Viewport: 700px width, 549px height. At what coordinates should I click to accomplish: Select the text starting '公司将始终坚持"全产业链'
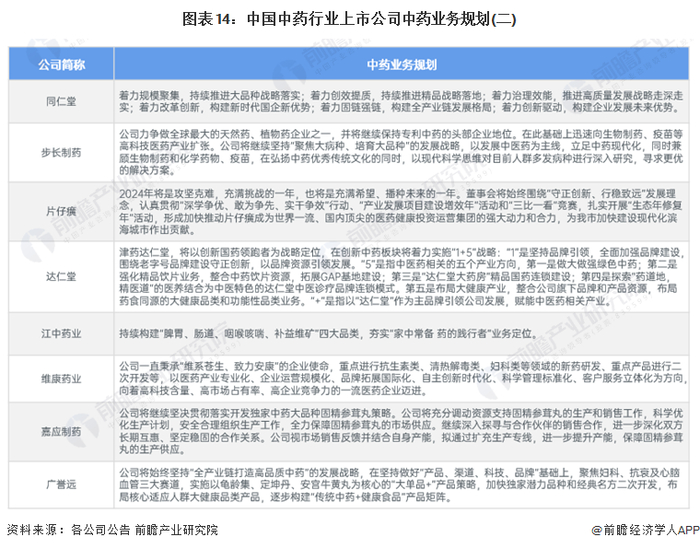400,485
